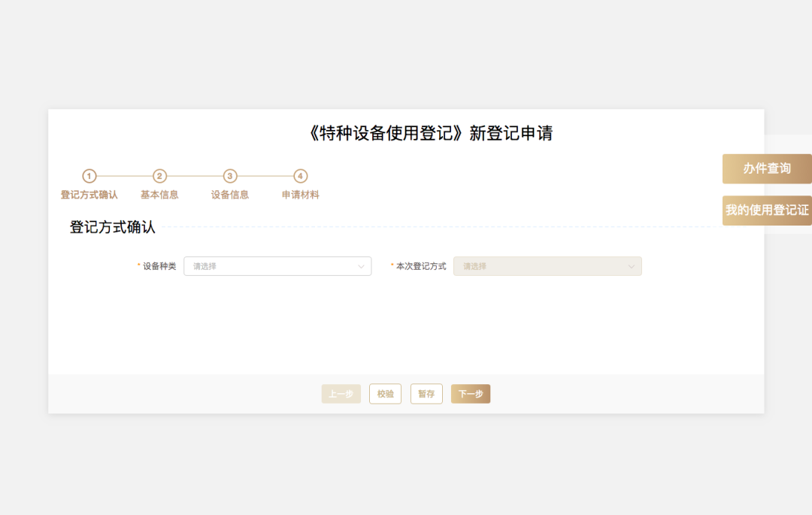This screenshot has width=812, height=515.
Task: Open the 申请材料 step label
Action: [x=301, y=195]
